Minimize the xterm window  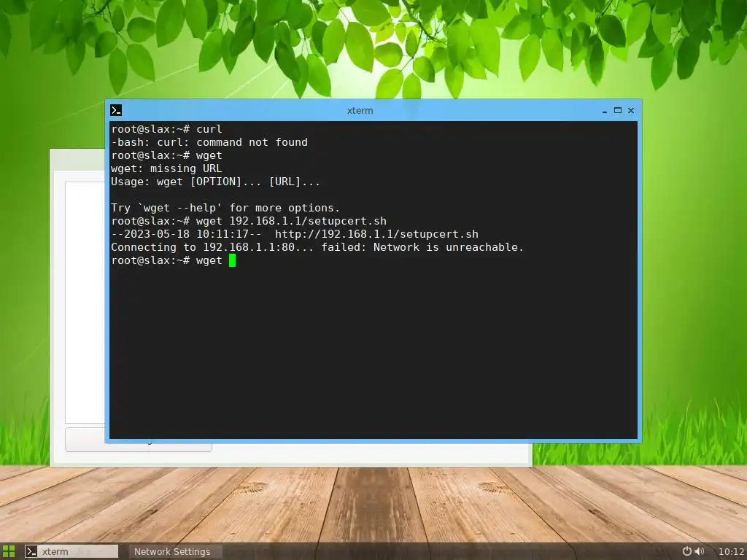point(604,111)
